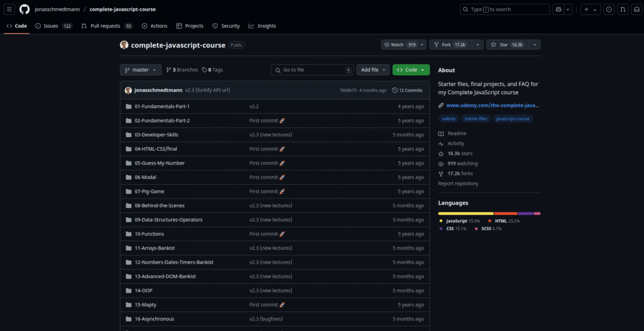Open the 13-Advanced-DOM-Bankist folder
The height and width of the screenshot is (331, 644).
coord(165,276)
